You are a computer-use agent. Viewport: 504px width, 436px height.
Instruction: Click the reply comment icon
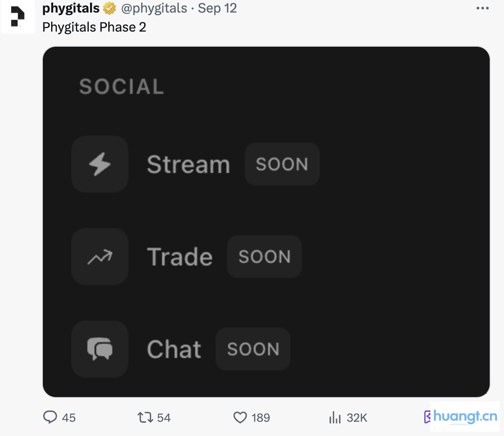click(x=50, y=417)
